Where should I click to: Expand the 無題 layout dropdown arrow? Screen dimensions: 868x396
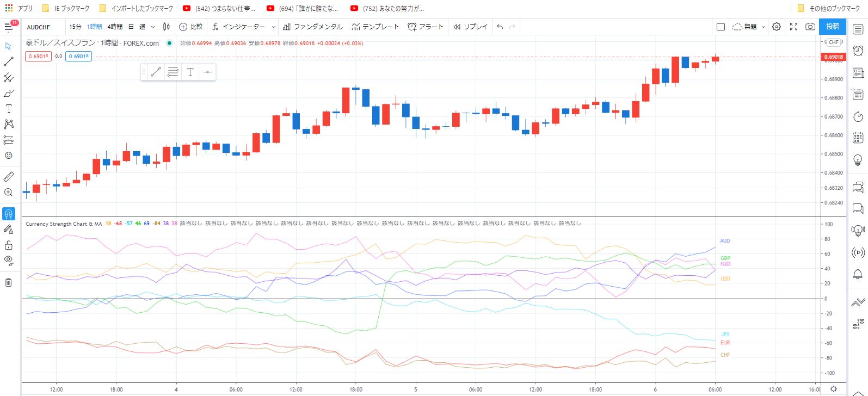pyautogui.click(x=763, y=27)
